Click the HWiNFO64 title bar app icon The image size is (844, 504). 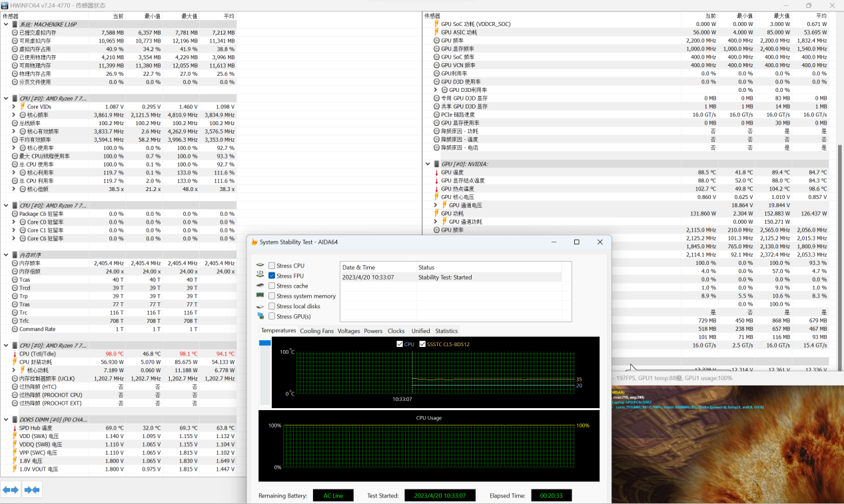pos(5,5)
